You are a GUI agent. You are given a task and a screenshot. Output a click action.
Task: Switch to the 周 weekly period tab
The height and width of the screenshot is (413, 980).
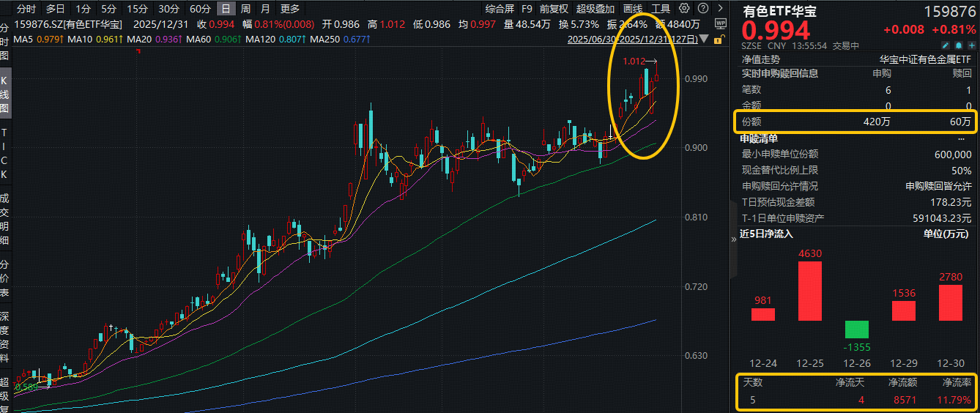pyautogui.click(x=245, y=9)
